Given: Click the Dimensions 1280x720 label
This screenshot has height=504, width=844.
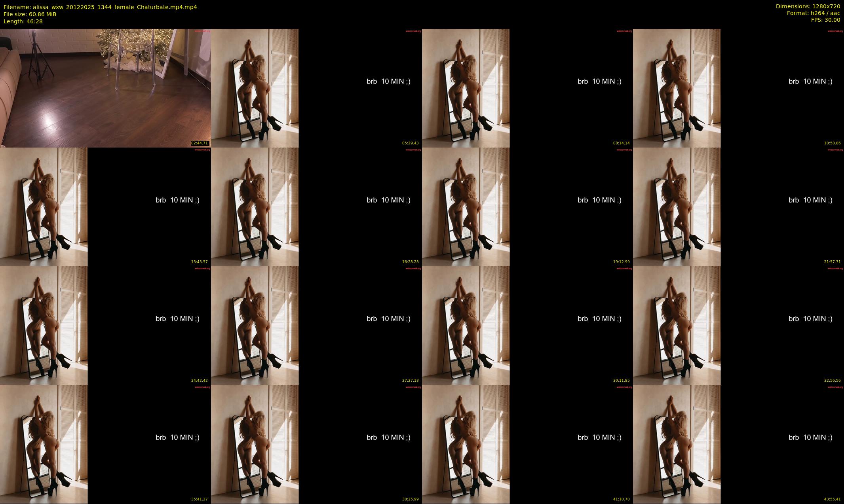Looking at the screenshot, I should (x=808, y=6).
